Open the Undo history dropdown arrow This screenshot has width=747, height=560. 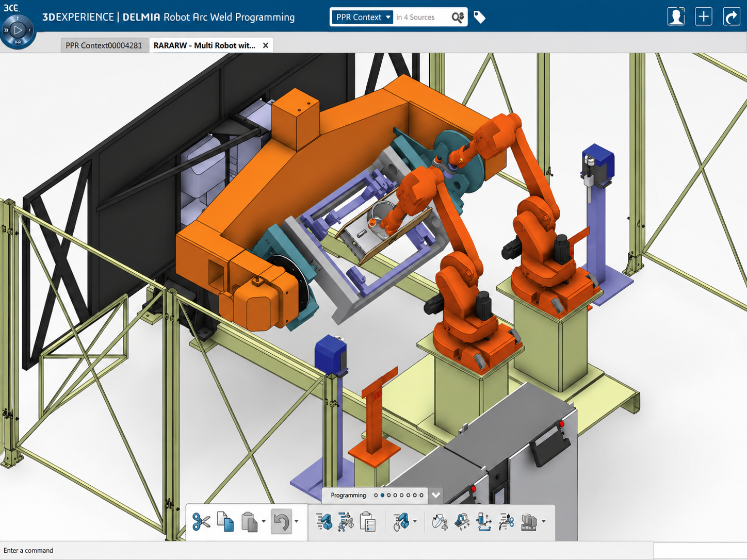click(x=297, y=522)
